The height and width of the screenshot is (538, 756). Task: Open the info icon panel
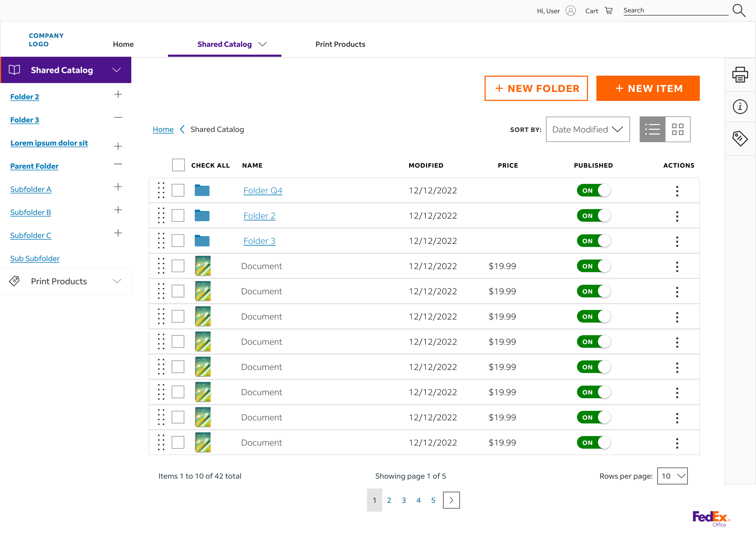[740, 107]
